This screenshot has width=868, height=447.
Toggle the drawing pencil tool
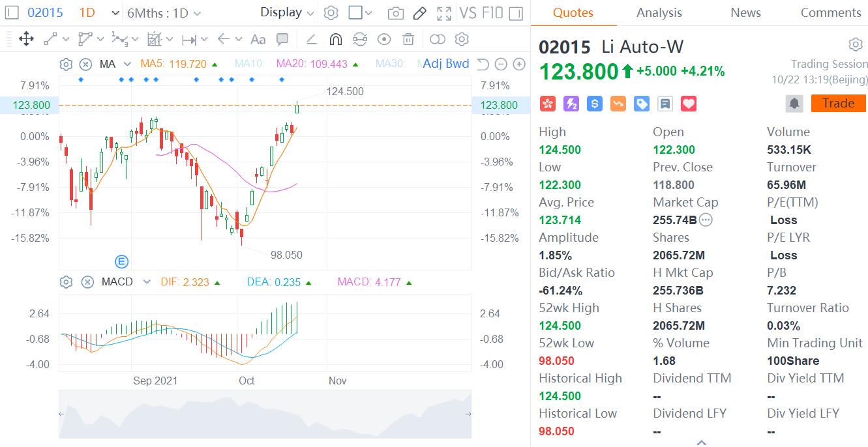(420, 13)
